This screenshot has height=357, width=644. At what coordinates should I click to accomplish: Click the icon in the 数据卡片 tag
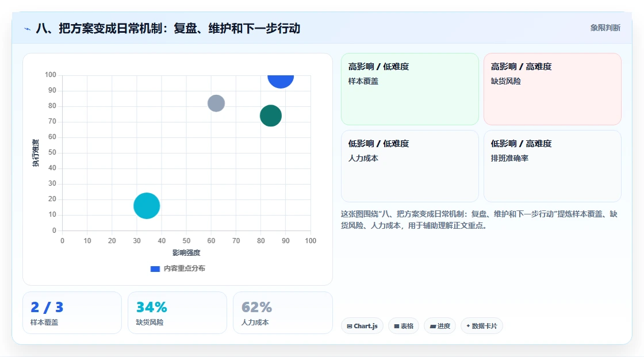(x=468, y=326)
